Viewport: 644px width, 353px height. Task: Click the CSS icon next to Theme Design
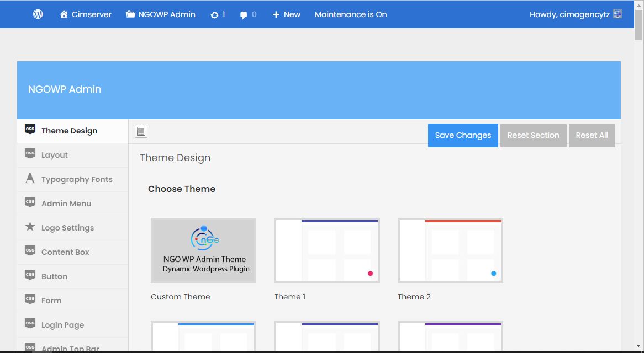pos(30,130)
